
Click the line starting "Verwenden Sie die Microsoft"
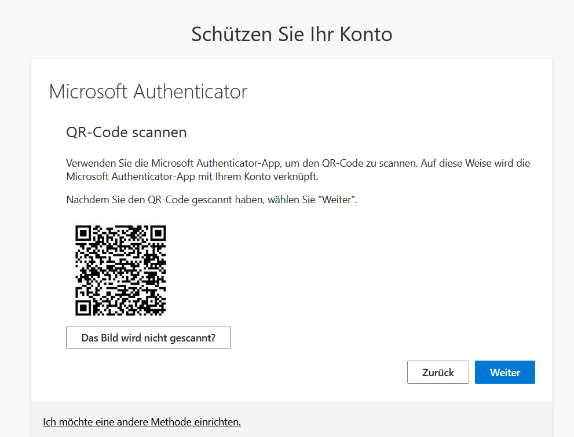click(x=298, y=163)
